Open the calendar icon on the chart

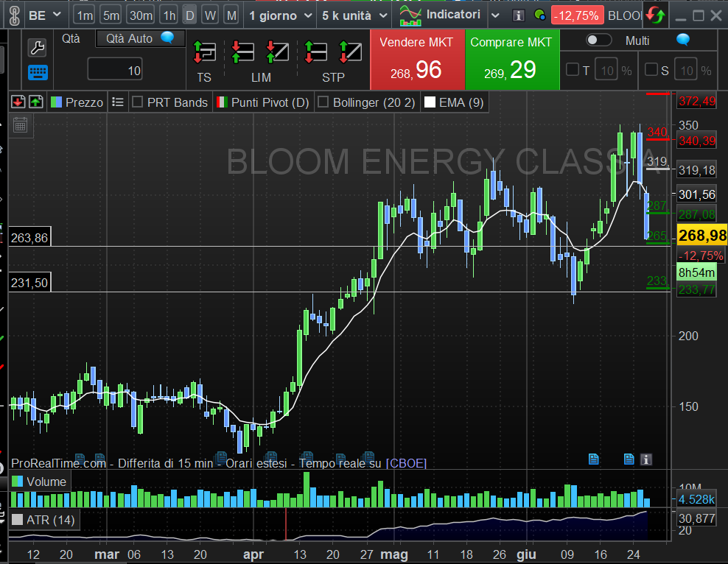pyautogui.click(x=21, y=125)
